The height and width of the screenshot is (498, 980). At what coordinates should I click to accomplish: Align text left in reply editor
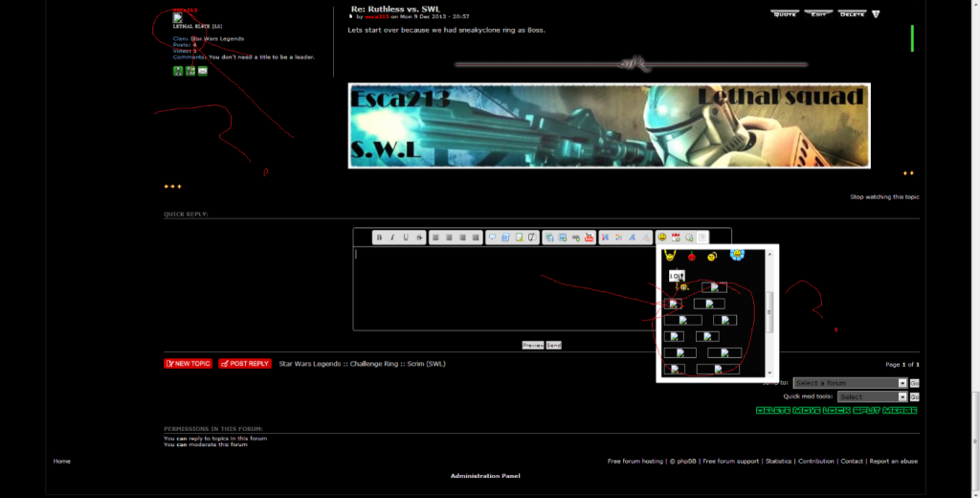click(435, 238)
